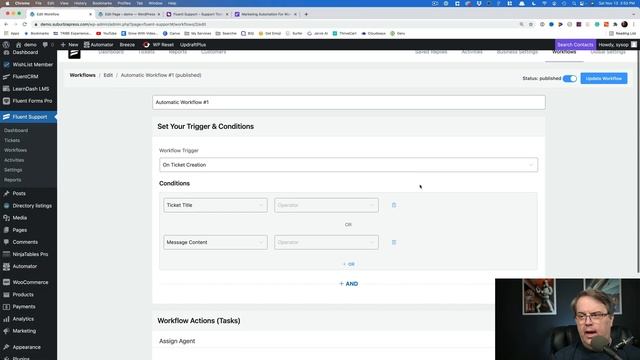Open the Chrome History menu
The width and height of the screenshot is (640, 360).
click(80, 3)
